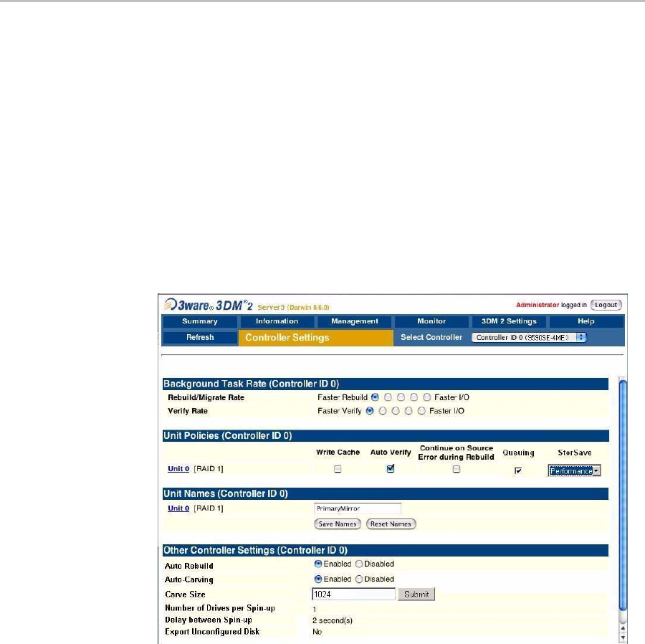Open the Summary menu
The height and width of the screenshot is (644, 645).
point(199,321)
